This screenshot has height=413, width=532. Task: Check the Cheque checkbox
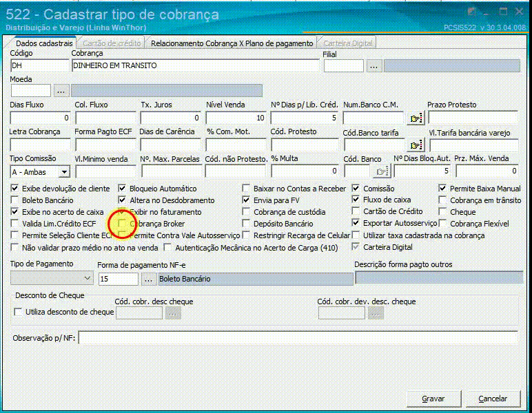tap(442, 211)
